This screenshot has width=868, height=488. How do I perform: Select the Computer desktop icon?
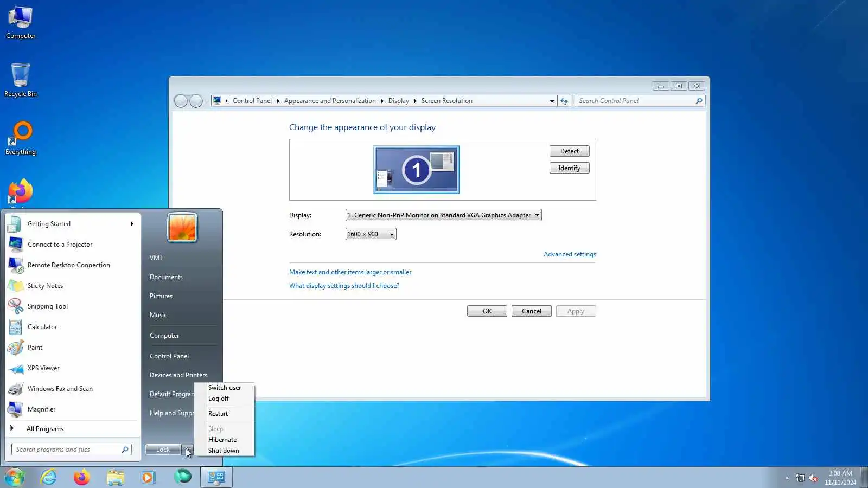point(21,23)
